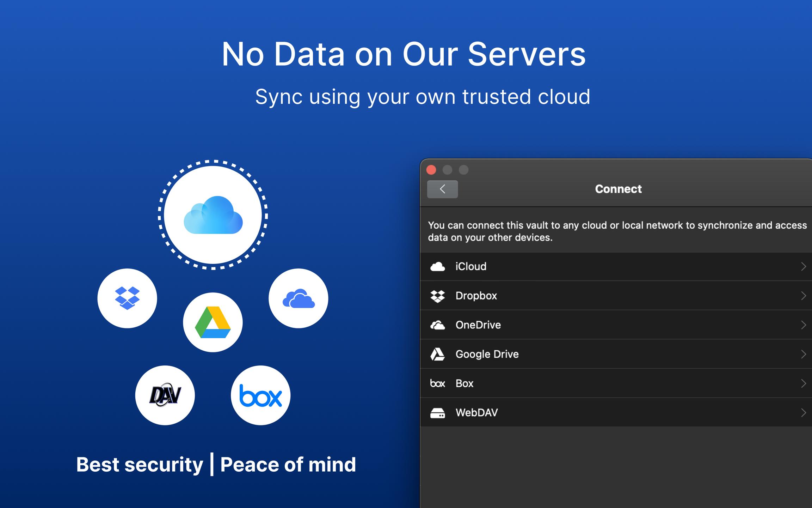Viewport: 812px width, 508px height.
Task: Click the OneDrive cloud icon in list
Action: tap(437, 325)
